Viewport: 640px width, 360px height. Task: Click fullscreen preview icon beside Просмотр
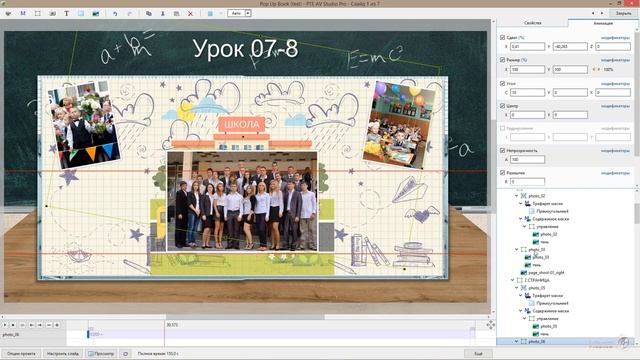(125, 354)
